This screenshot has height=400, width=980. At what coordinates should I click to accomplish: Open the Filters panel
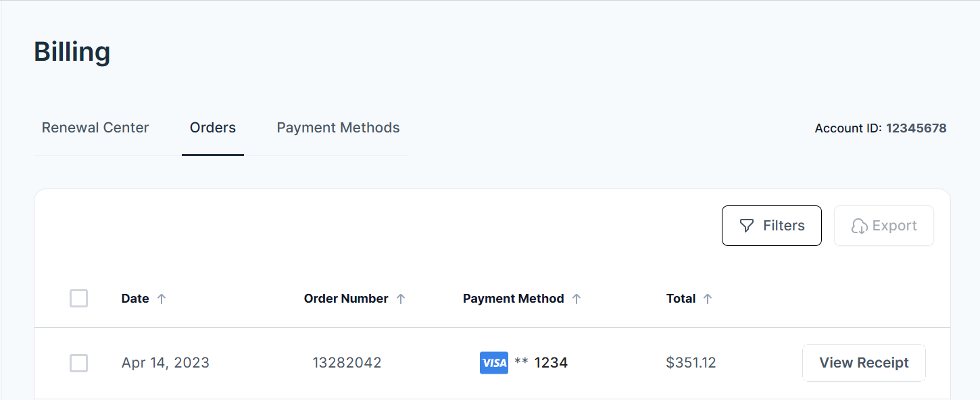click(771, 225)
